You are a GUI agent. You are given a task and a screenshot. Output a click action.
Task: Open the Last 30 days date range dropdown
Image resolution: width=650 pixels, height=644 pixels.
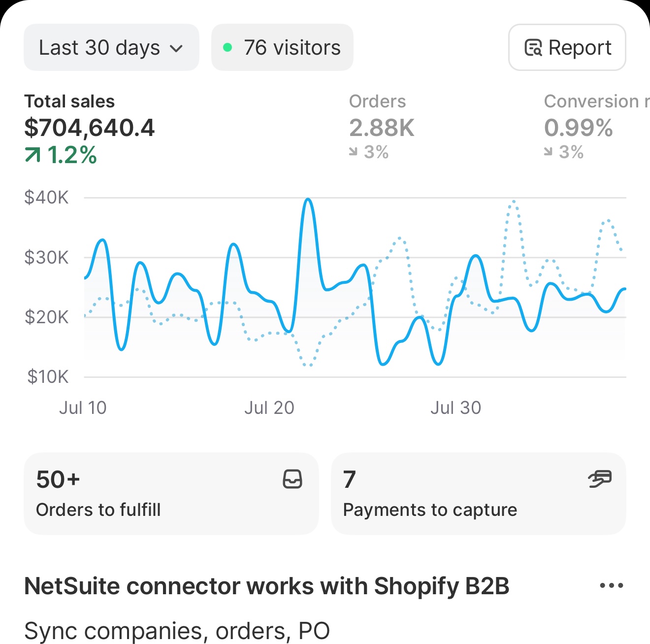pos(110,47)
